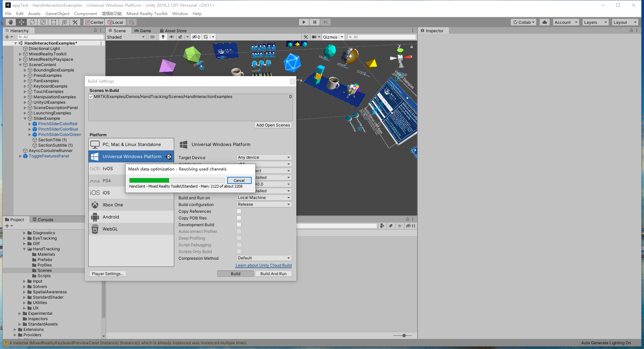Mute Scene view audio
The image size is (644, 349).
tap(172, 37)
